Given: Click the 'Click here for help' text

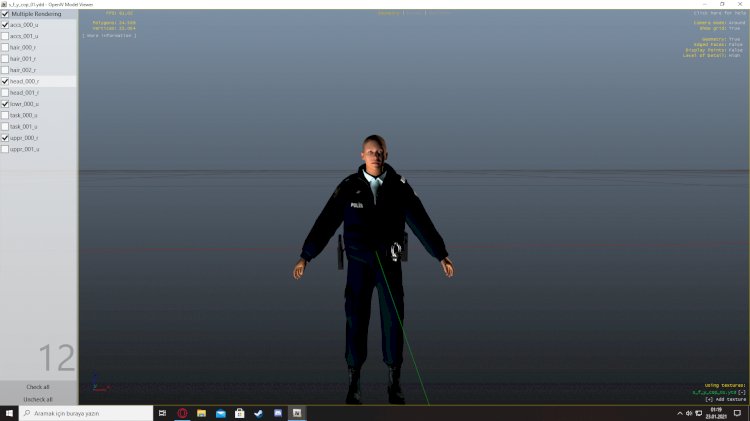Looking at the screenshot, I should point(720,13).
